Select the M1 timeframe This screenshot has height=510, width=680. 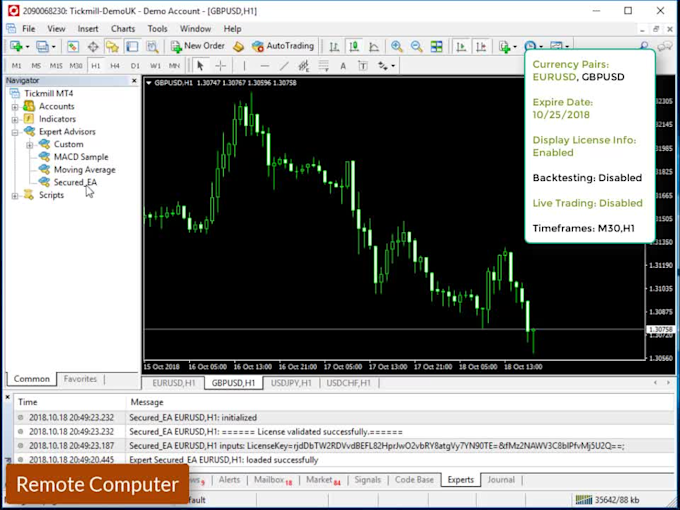pos(16,66)
